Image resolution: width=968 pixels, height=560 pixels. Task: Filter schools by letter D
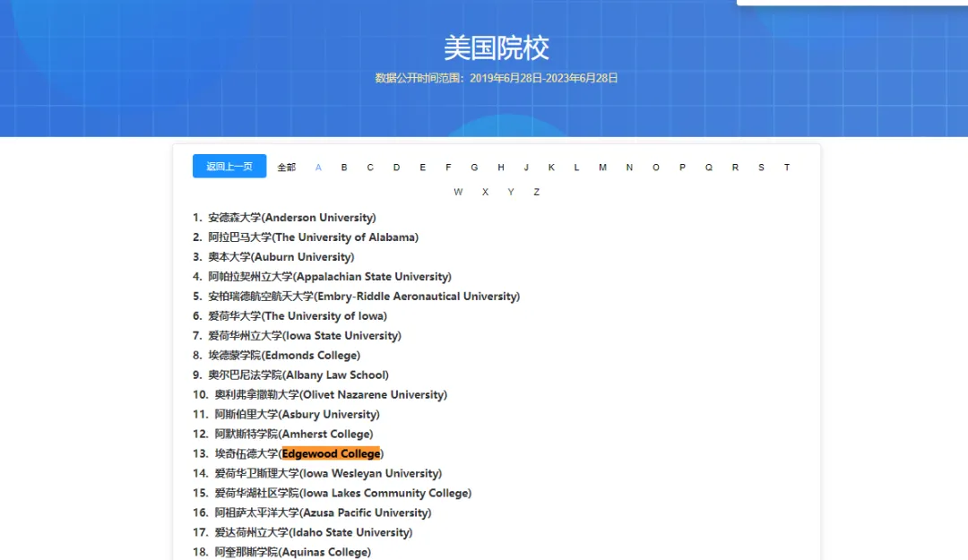(396, 168)
